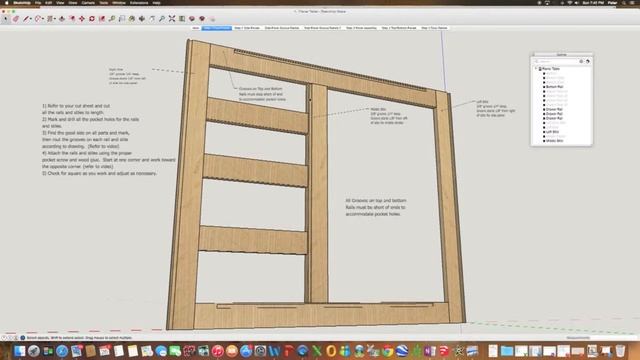640x360 pixels.
Task: Open the Trash in the Dock
Action: [620, 351]
